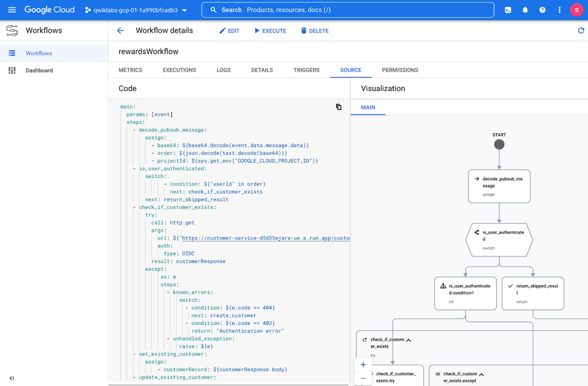Image resolution: width=588 pixels, height=386 pixels.
Task: Copy the workflow source code
Action: (339, 106)
